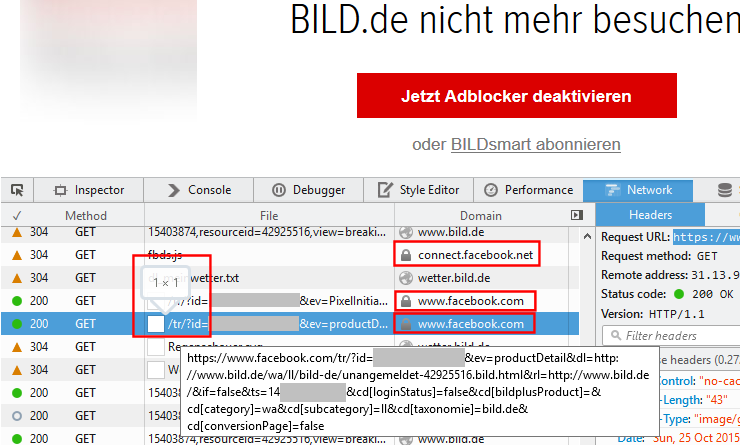740x445 pixels.
Task: Select the Headers details tab
Action: 650,215
